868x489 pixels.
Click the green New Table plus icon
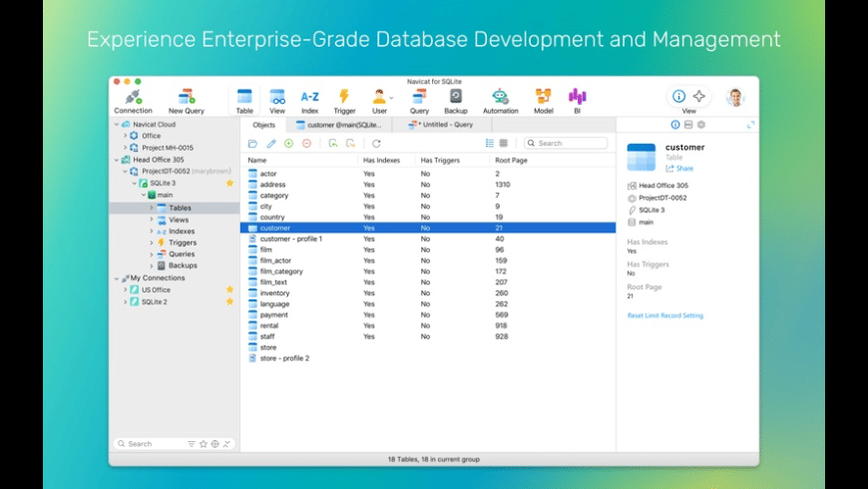pos(288,144)
